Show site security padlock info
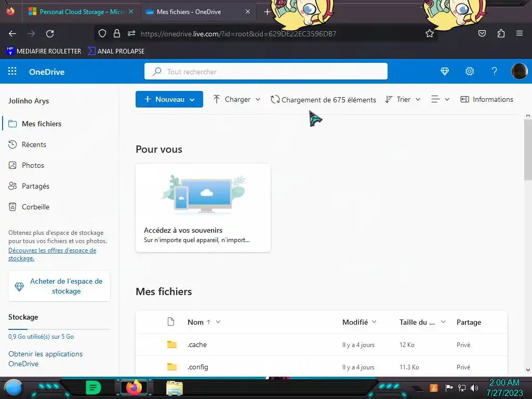The width and height of the screenshot is (532, 399). (117, 34)
